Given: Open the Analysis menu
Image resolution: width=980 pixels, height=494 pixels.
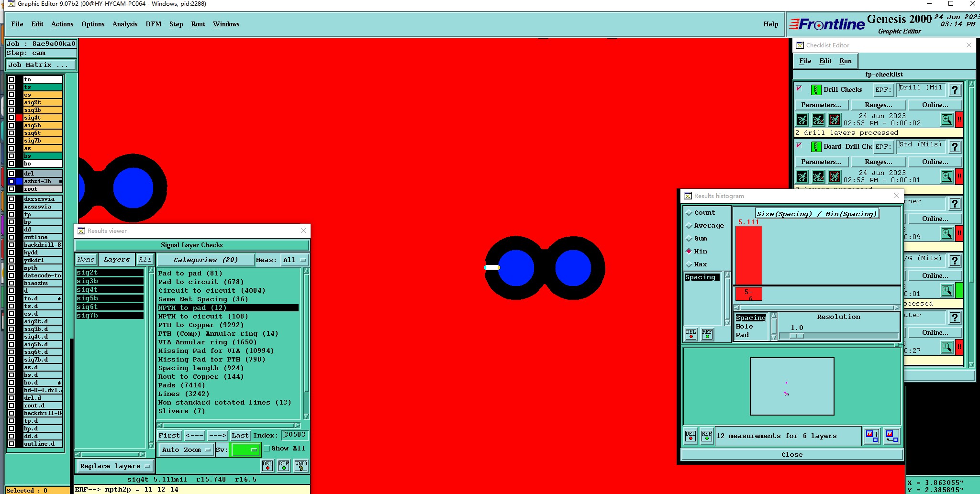Looking at the screenshot, I should pyautogui.click(x=125, y=24).
